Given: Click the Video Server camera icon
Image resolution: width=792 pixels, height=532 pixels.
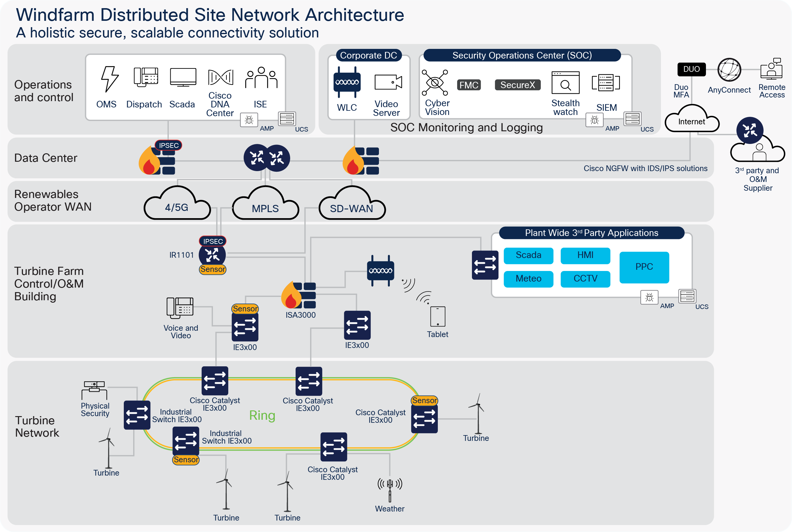Looking at the screenshot, I should [x=388, y=82].
